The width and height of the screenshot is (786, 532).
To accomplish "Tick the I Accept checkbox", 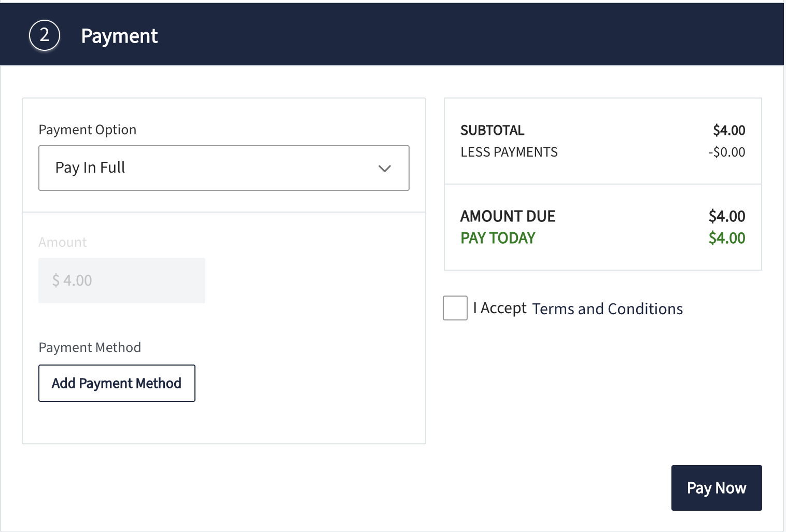I will (455, 308).
